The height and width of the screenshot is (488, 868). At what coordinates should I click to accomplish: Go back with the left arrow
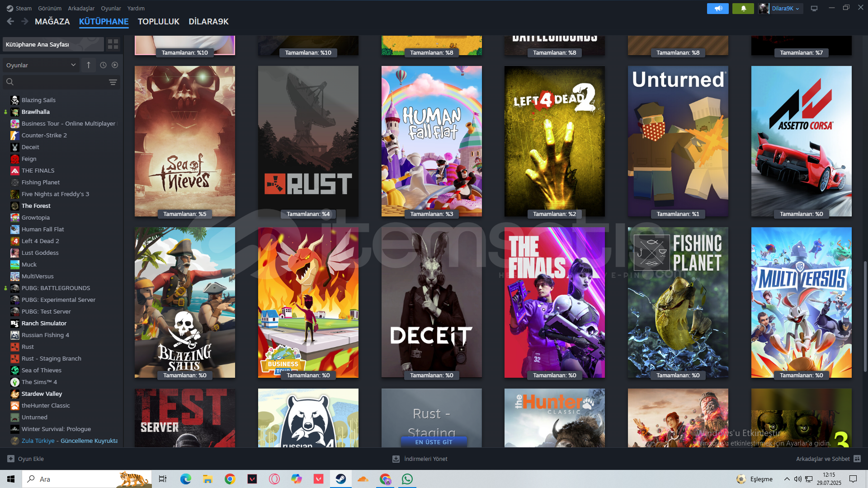10,21
